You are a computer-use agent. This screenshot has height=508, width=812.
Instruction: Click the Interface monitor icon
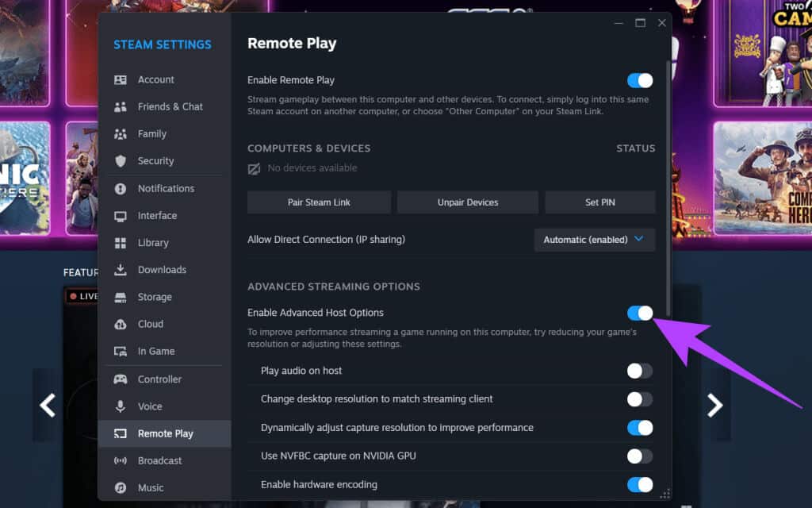(121, 216)
